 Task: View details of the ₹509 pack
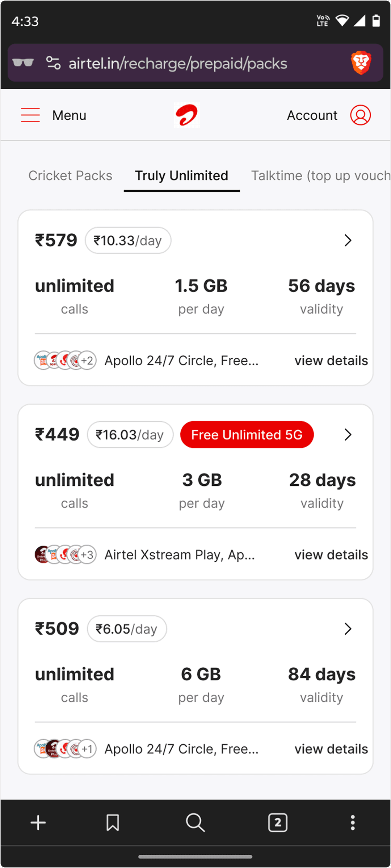(x=331, y=749)
